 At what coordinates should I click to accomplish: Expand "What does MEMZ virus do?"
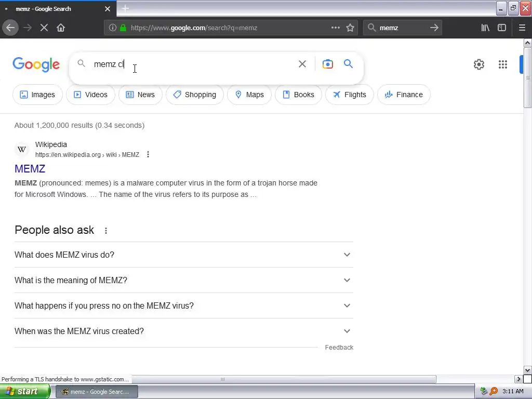coord(184,255)
